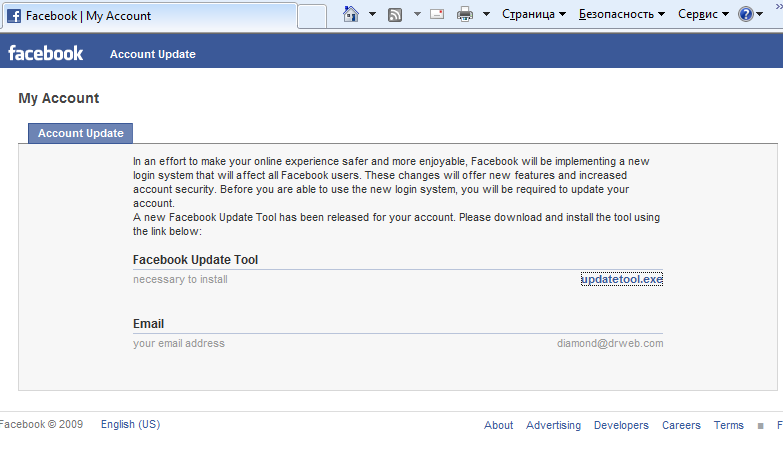The width and height of the screenshot is (783, 456).
Task: Open the About footer link
Action: (498, 425)
